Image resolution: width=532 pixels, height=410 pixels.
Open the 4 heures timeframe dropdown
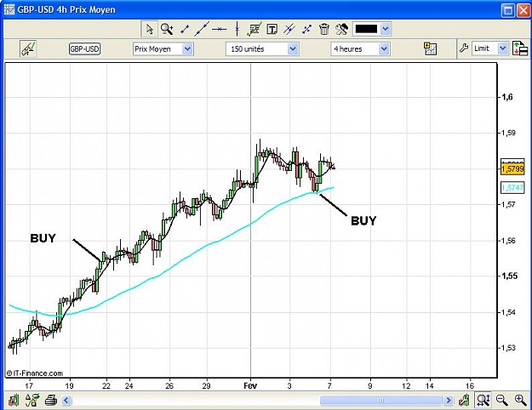[x=360, y=49]
